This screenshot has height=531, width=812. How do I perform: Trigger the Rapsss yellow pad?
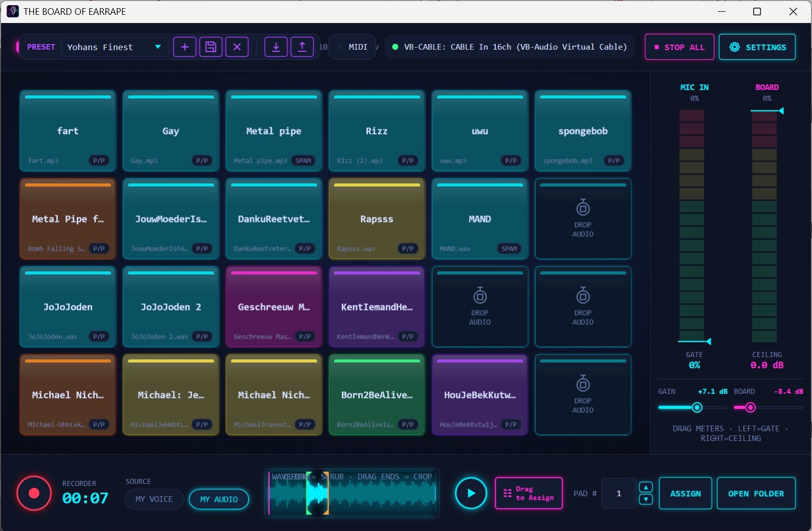coord(377,219)
